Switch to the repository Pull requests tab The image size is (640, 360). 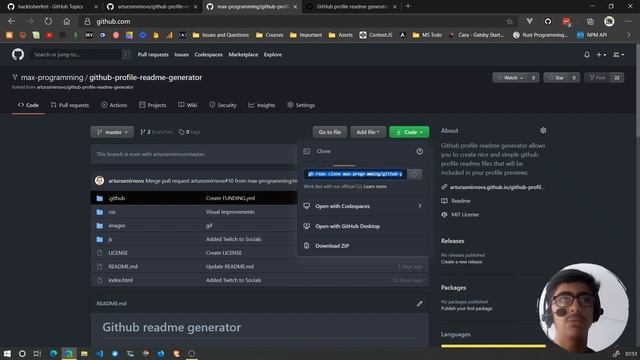(x=70, y=105)
